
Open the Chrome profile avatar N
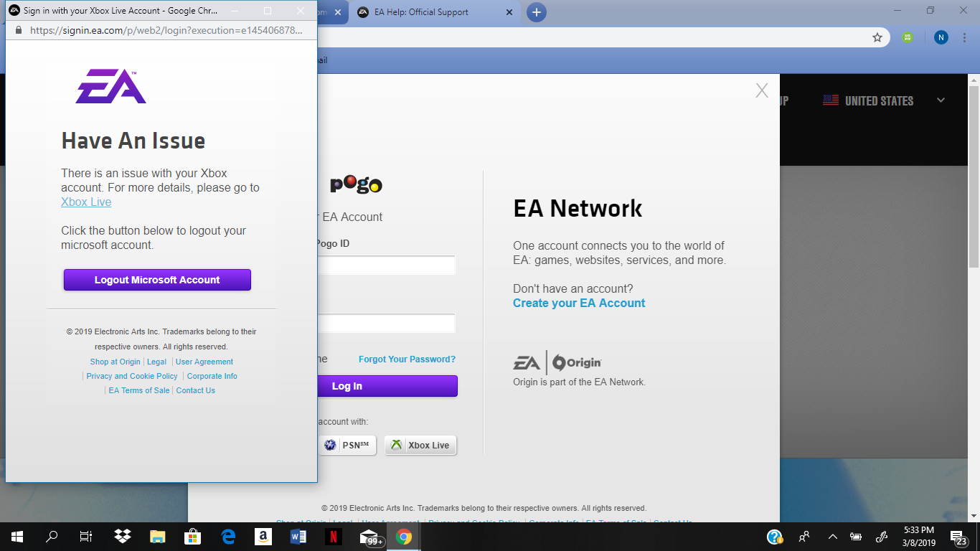coord(941,37)
